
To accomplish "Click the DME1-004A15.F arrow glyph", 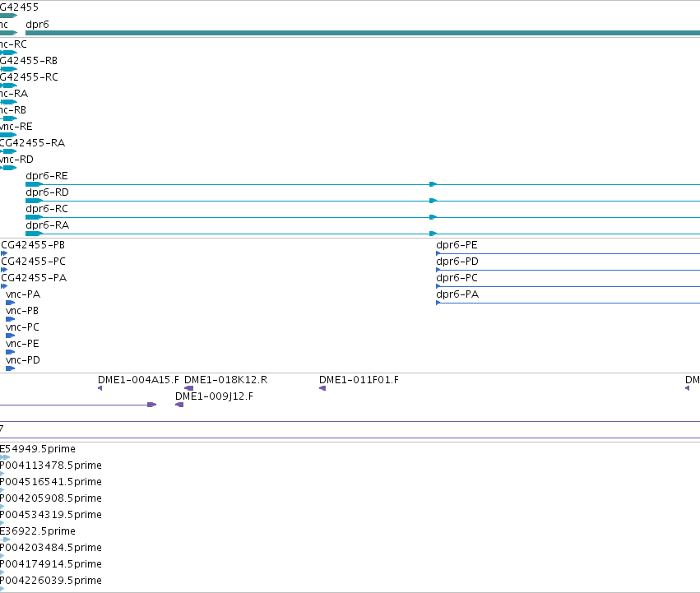I will point(100,388).
